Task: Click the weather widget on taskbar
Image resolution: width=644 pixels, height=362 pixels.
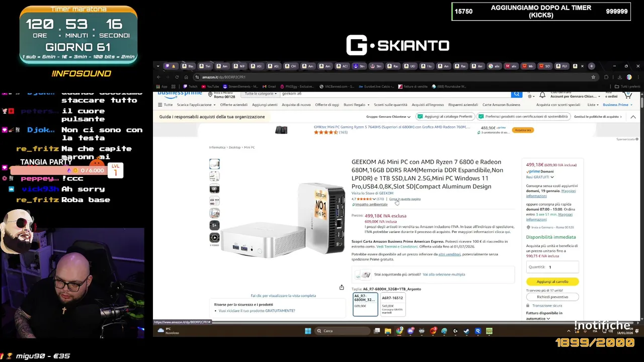Action: 169,331
